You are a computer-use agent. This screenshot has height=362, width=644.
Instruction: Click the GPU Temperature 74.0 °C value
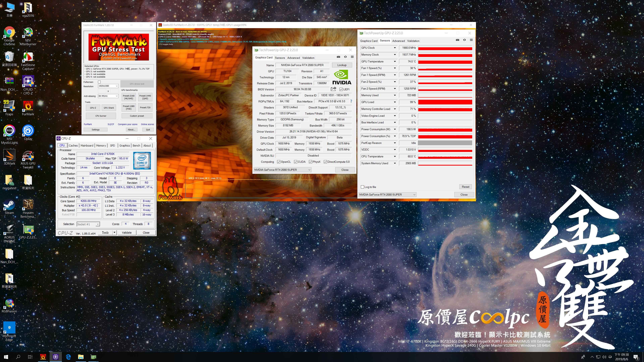[408, 62]
